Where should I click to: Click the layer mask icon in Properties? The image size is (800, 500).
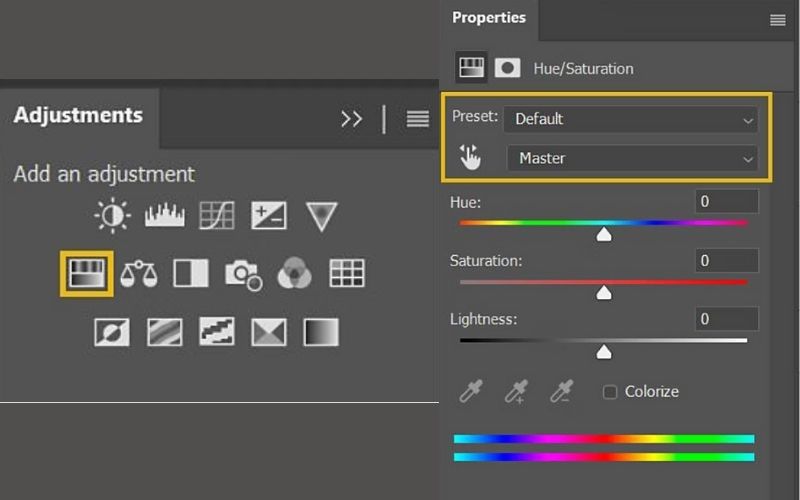pyautogui.click(x=507, y=67)
